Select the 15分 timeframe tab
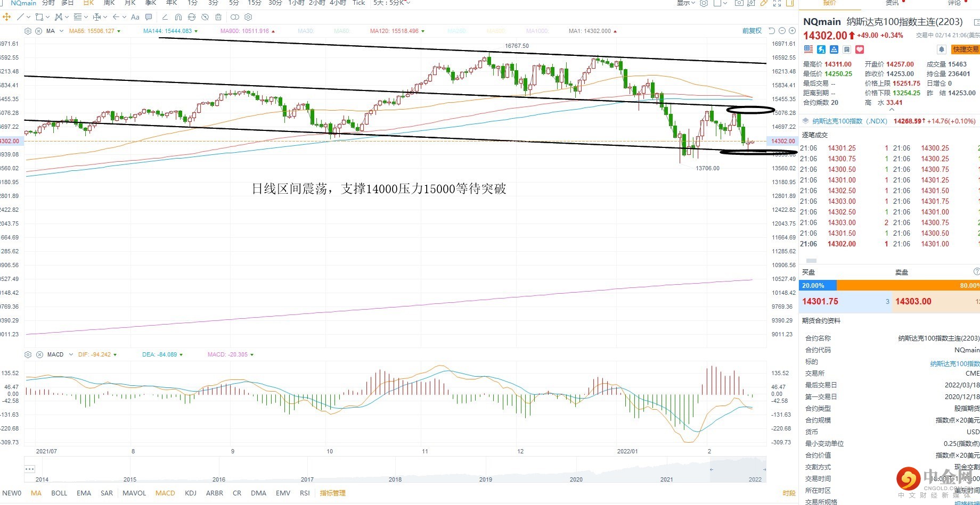This screenshot has width=980, height=505. point(255,3)
